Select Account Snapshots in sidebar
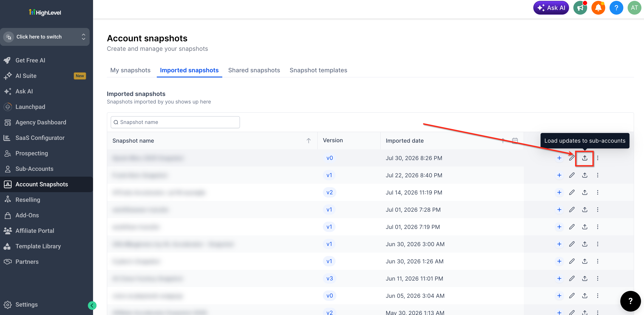644x315 pixels. point(46,184)
